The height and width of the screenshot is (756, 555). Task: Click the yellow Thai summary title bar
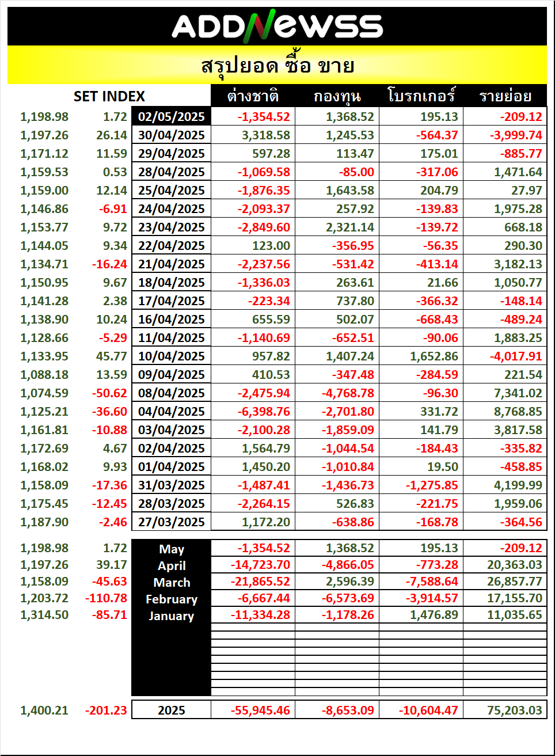pos(277,65)
